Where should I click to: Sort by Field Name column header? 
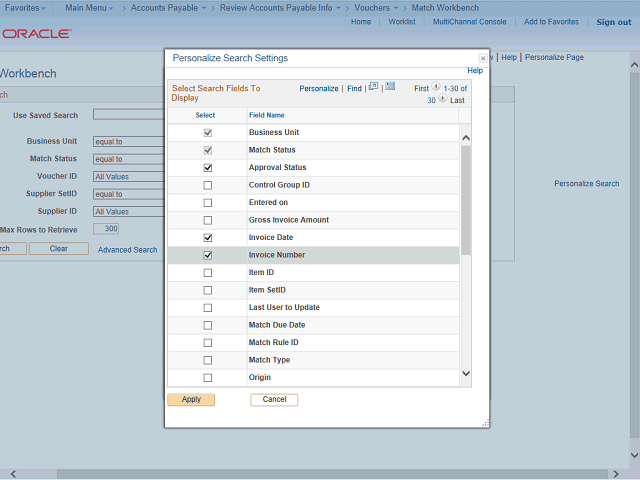[267, 115]
